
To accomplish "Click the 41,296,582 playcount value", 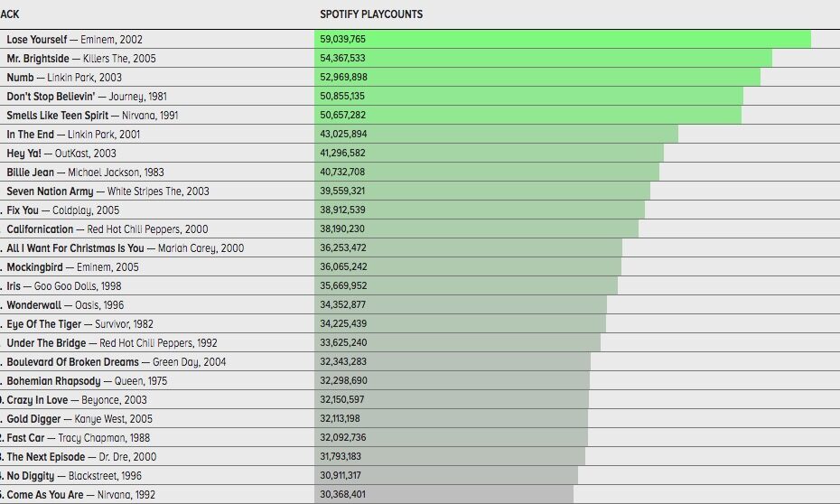I will point(343,154).
